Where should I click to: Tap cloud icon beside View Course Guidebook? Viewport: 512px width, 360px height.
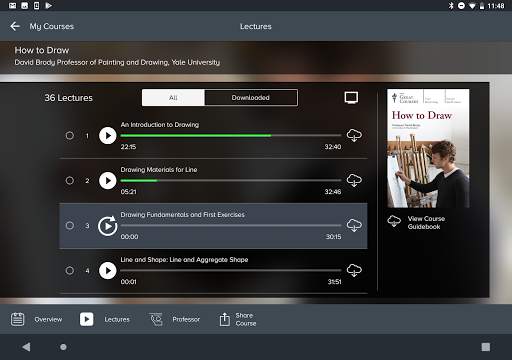394,221
